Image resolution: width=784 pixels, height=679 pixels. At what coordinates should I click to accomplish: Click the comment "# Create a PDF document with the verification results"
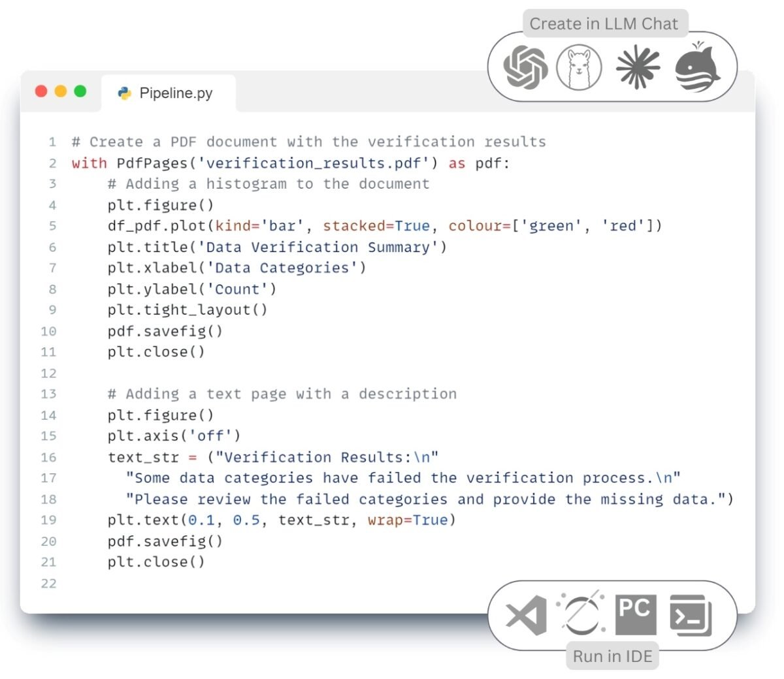pyautogui.click(x=308, y=142)
